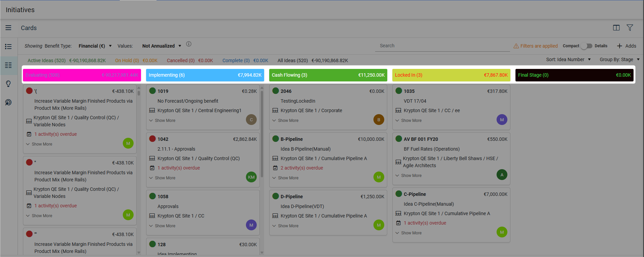The width and height of the screenshot is (644, 257).
Task: Click the €10,000.00K value on B-Pipeline
Action: point(371,139)
